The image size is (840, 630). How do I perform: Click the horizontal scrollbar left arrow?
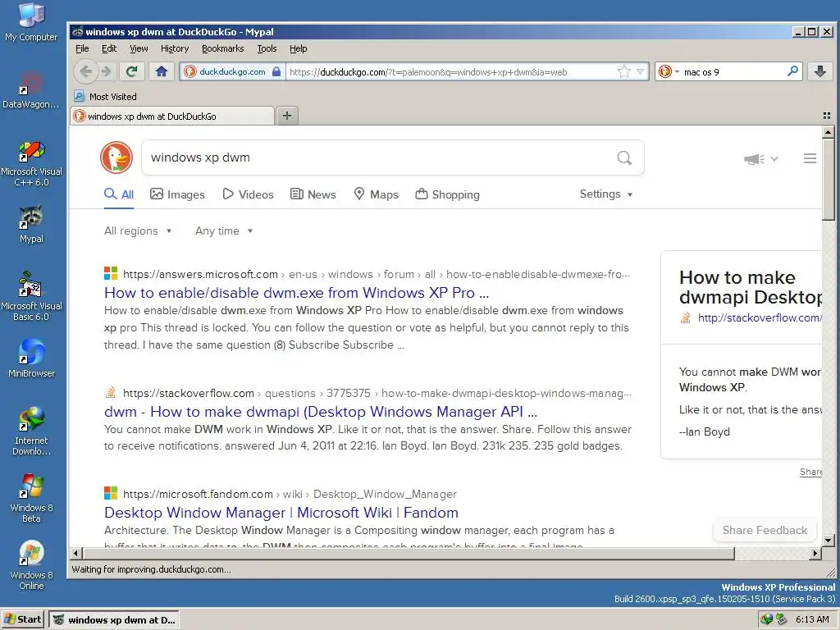pyautogui.click(x=75, y=553)
